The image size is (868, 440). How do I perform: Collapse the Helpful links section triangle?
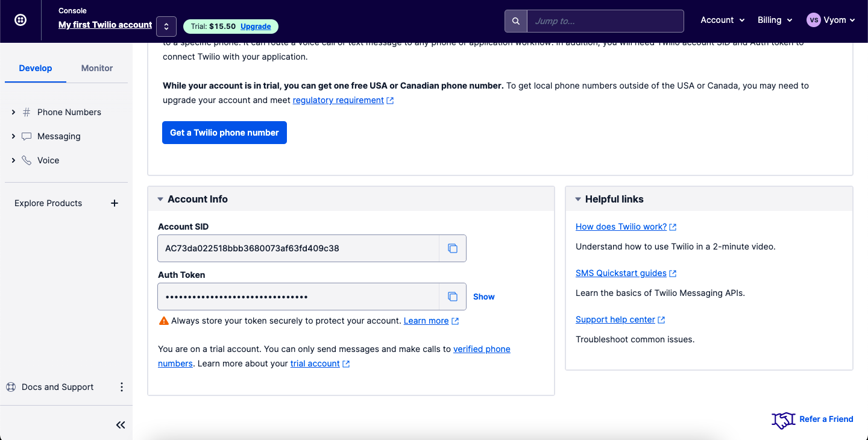578,199
